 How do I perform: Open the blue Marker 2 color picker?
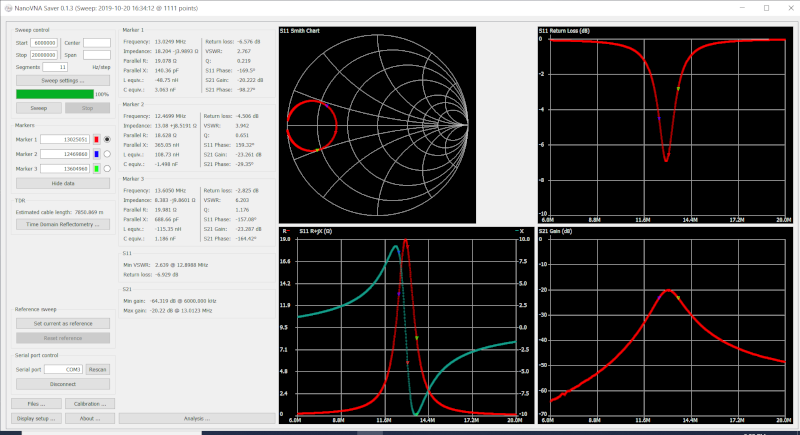click(95, 154)
